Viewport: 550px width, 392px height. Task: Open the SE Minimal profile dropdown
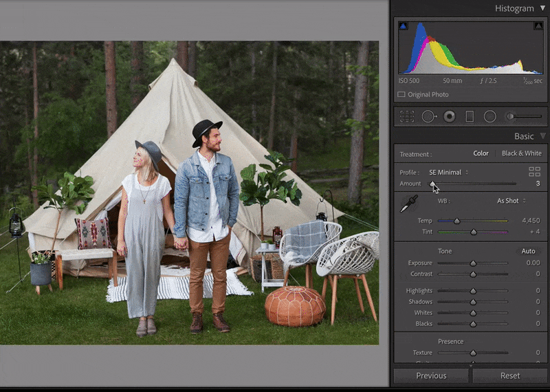[448, 172]
